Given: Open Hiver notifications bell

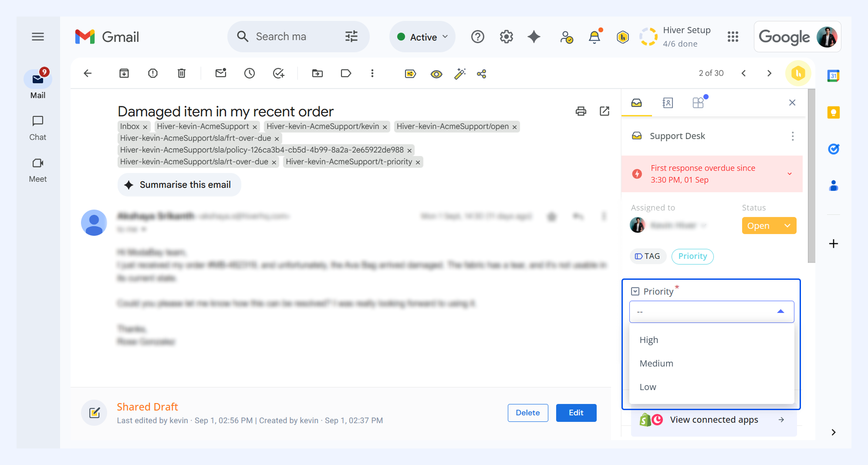Looking at the screenshot, I should tap(594, 37).
